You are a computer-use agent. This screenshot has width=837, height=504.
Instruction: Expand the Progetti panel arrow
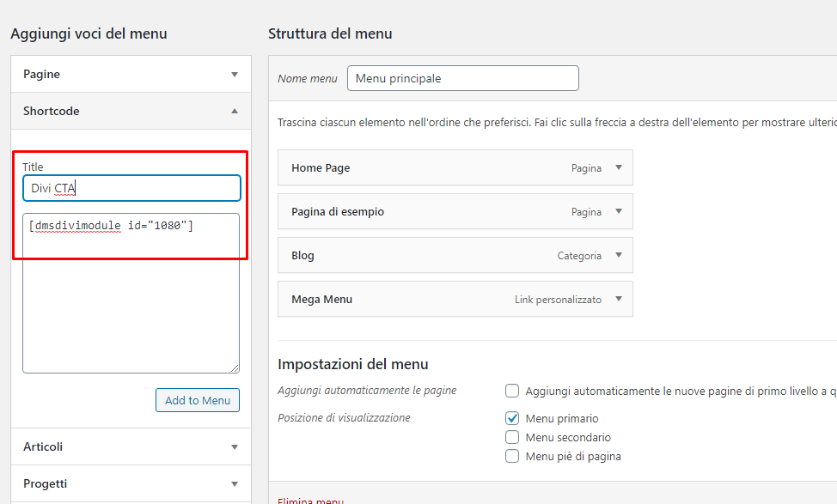[x=235, y=483]
